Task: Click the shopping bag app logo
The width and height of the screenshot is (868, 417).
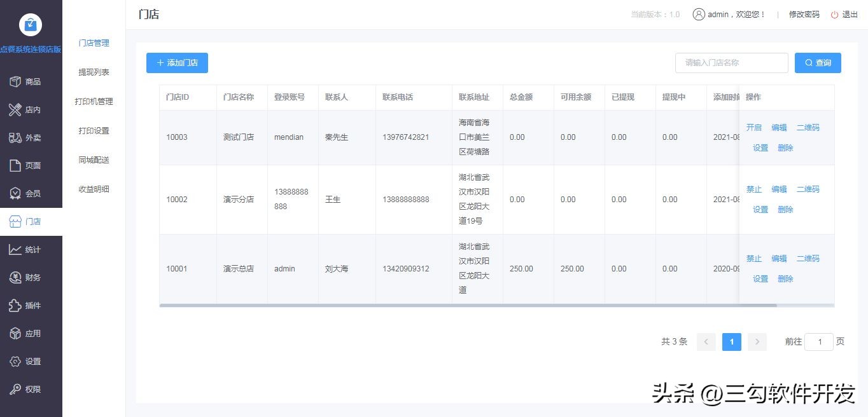Action: (31, 24)
